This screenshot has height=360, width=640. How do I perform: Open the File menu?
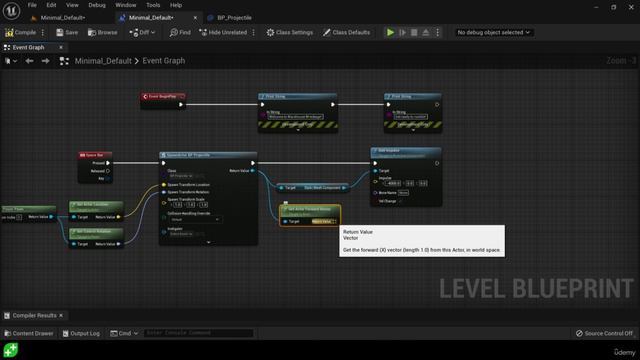click(x=32, y=5)
